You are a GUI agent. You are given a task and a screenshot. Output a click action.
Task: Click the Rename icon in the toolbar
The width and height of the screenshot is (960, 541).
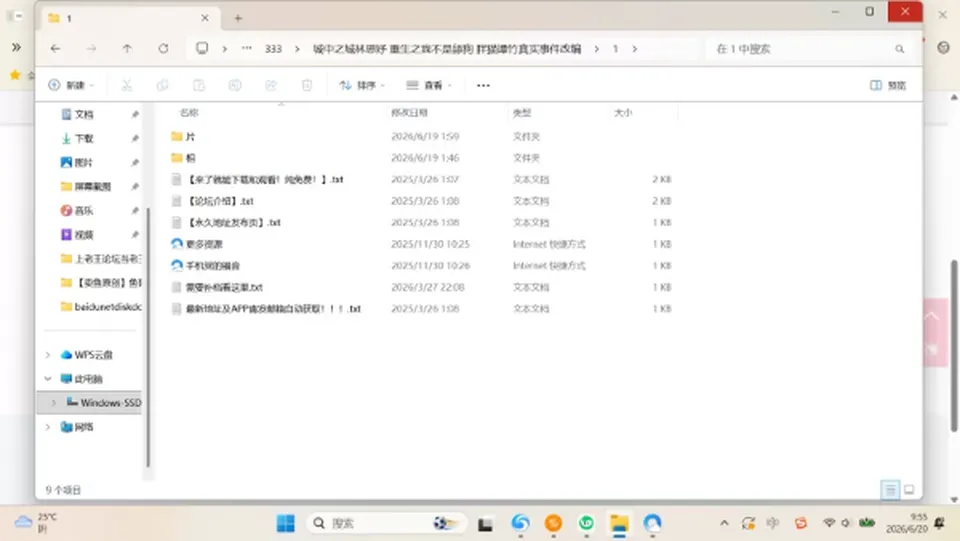point(234,85)
